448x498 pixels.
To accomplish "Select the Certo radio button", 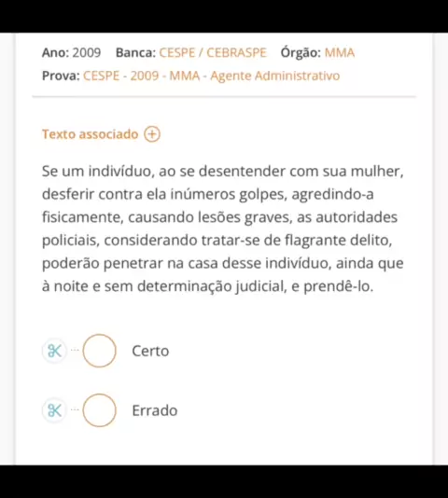I will tap(100, 351).
